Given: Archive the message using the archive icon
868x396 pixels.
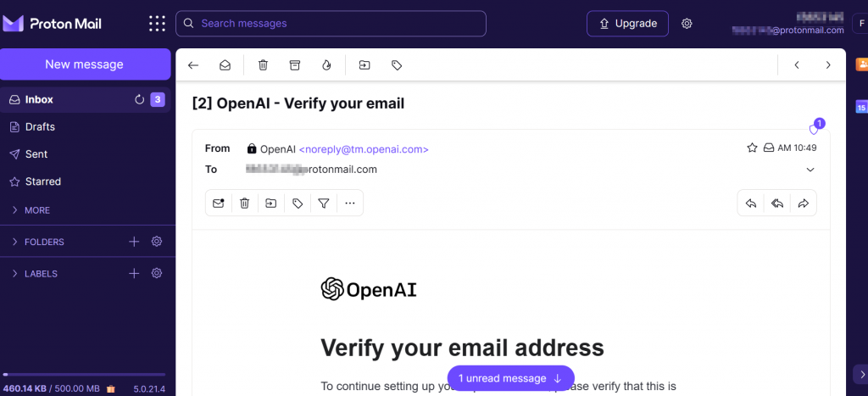Looking at the screenshot, I should 295,65.
